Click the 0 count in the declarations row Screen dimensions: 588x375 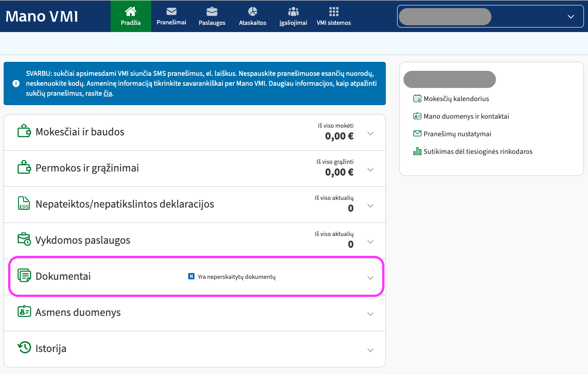point(351,208)
